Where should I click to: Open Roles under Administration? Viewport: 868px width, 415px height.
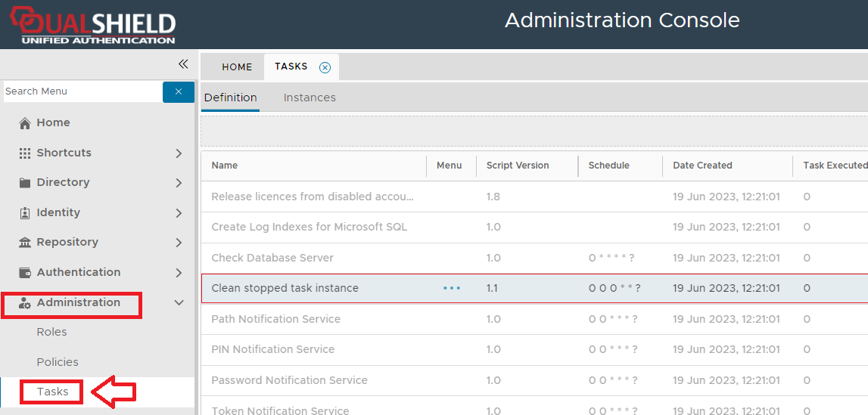(x=51, y=332)
